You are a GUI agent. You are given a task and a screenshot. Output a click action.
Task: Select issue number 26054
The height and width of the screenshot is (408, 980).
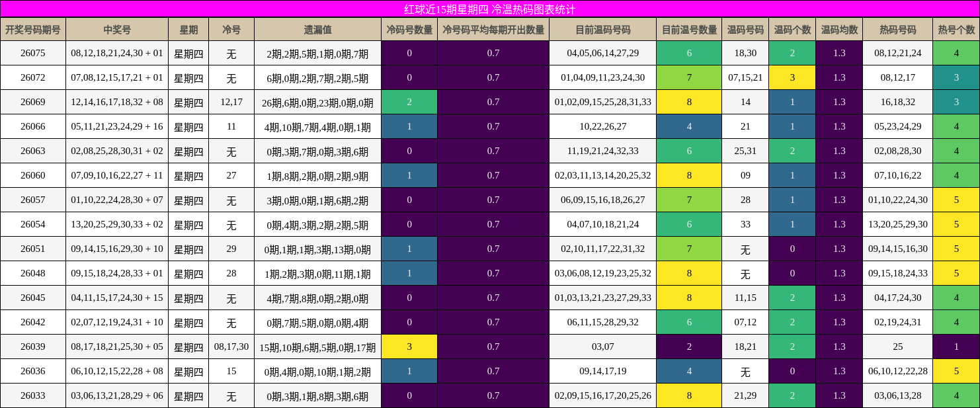click(33, 224)
